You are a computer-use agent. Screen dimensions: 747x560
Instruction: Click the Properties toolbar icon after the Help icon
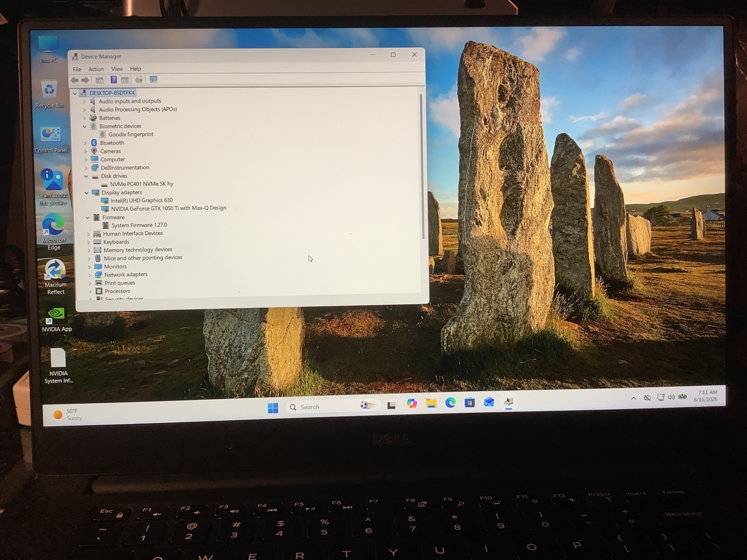point(125,80)
